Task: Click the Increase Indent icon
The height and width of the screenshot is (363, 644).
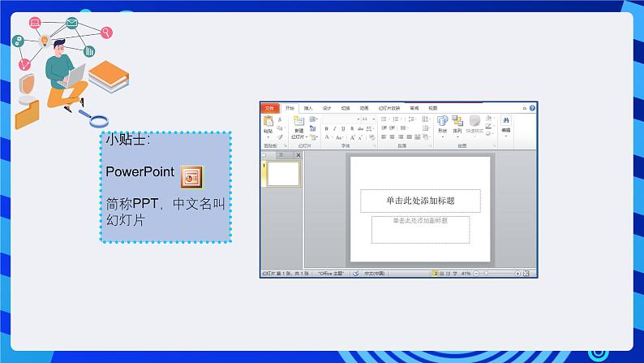Action: point(393,128)
